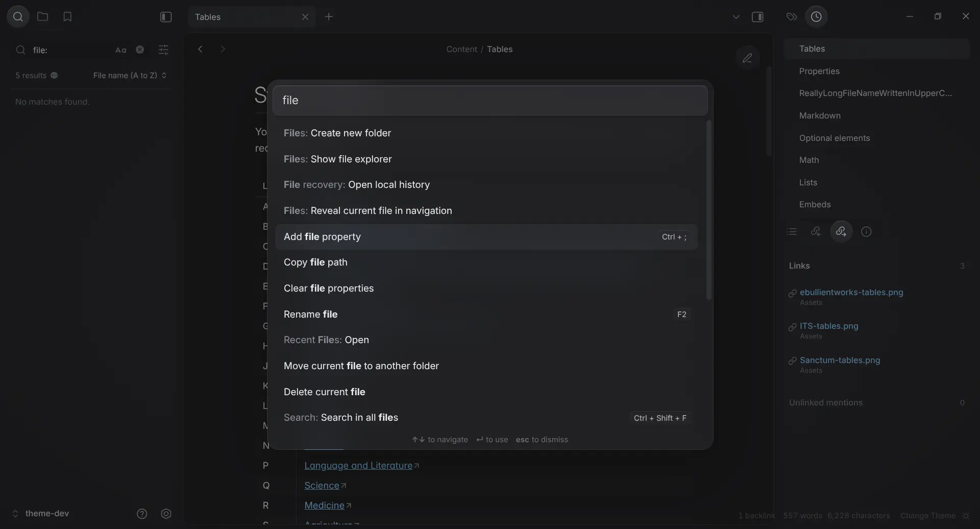Open the file explorer folder icon
Screen dimensions: 980x529
click(x=43, y=17)
